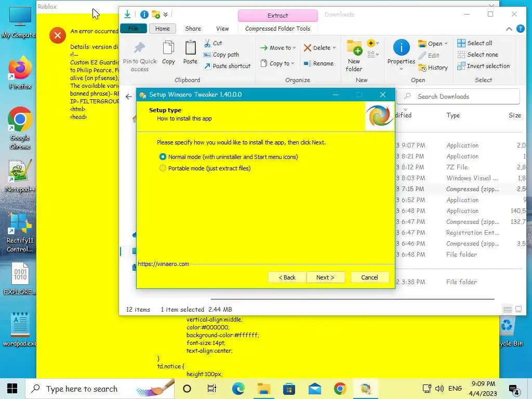Switch to the Home ribbon tab
The image size is (532, 399).
point(163,29)
